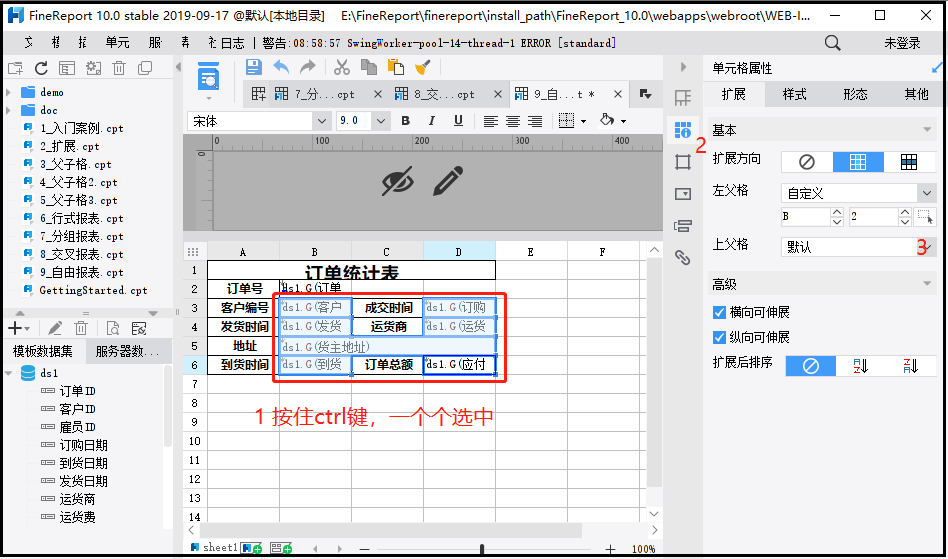Select horizontal expansion direction option
The image size is (948, 559).
point(909,162)
